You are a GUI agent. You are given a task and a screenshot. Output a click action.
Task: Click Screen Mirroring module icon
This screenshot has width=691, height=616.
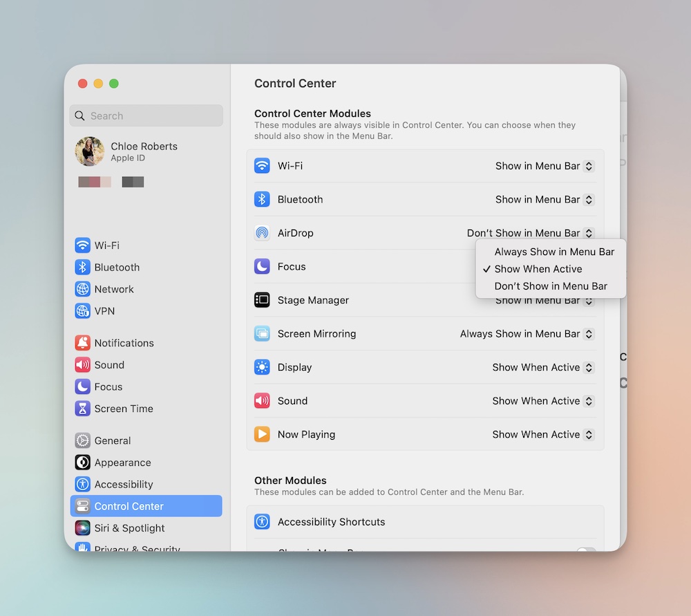pos(262,334)
